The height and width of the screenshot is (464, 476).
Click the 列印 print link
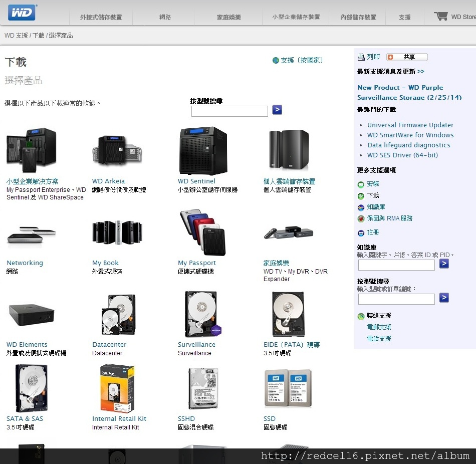point(373,57)
